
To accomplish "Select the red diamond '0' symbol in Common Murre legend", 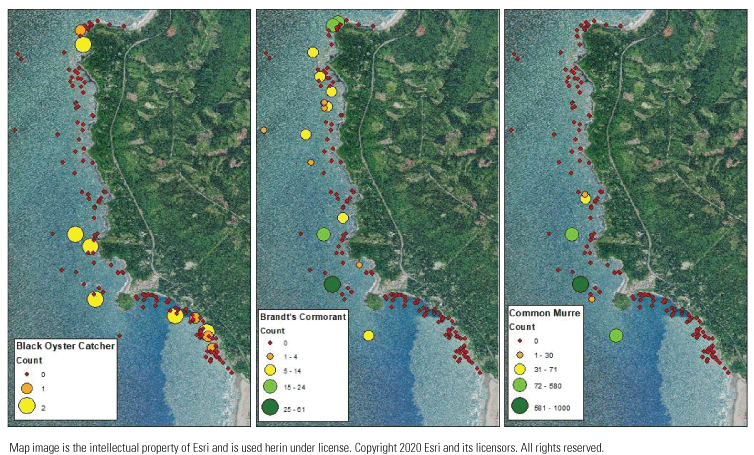I will (519, 341).
